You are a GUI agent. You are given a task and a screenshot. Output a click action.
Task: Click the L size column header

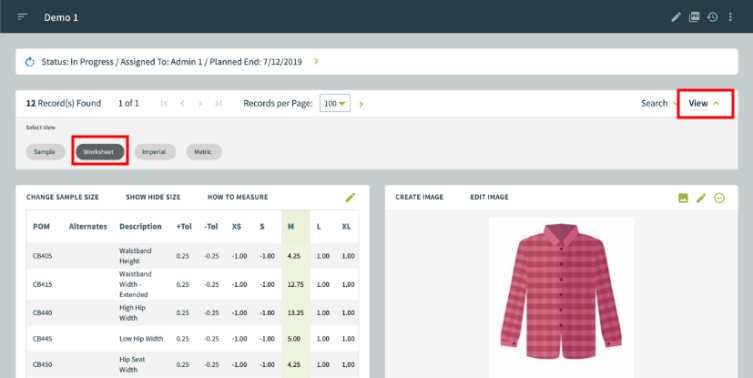(x=319, y=226)
